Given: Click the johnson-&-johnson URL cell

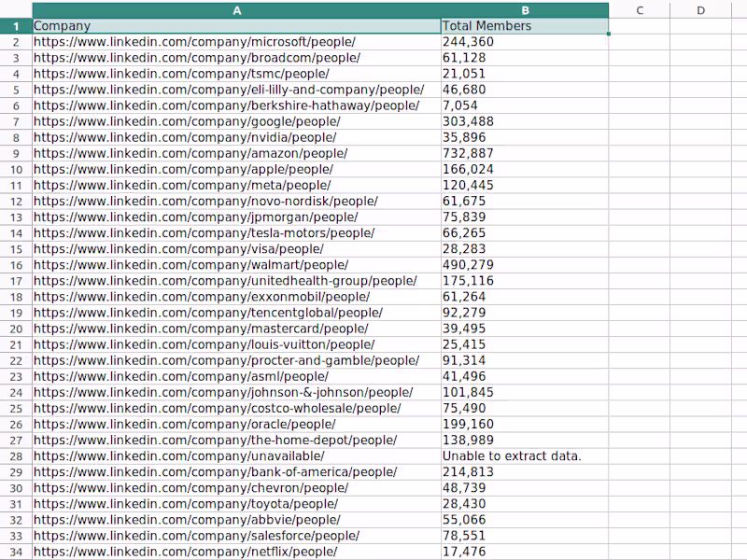Looking at the screenshot, I should (x=237, y=393).
